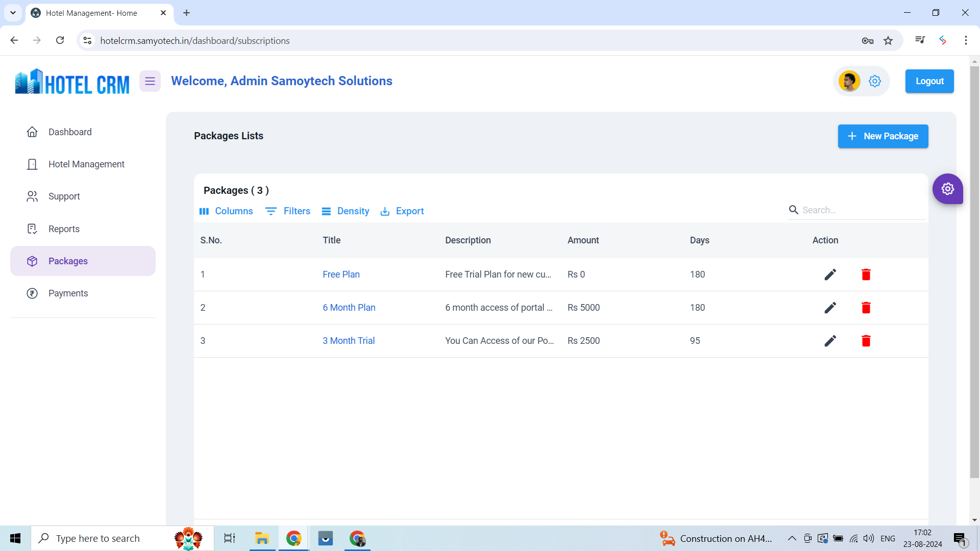Image resolution: width=980 pixels, height=551 pixels.
Task: Delete the 3 Month Trial package
Action: point(866,341)
